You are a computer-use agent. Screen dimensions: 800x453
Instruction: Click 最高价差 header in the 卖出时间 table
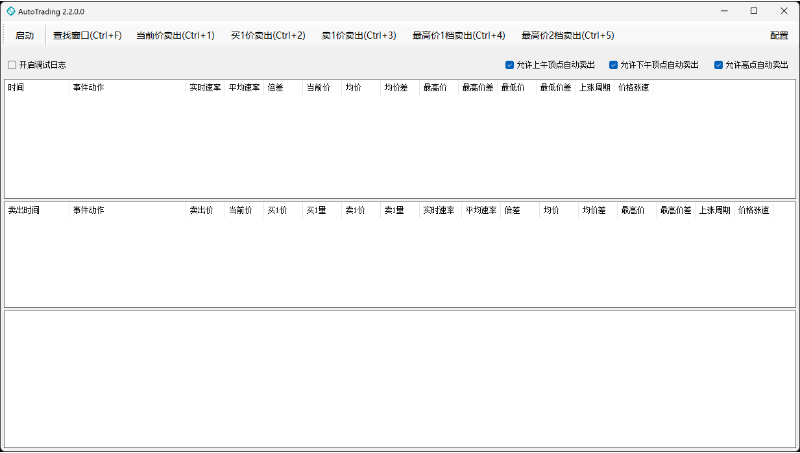tap(676, 210)
